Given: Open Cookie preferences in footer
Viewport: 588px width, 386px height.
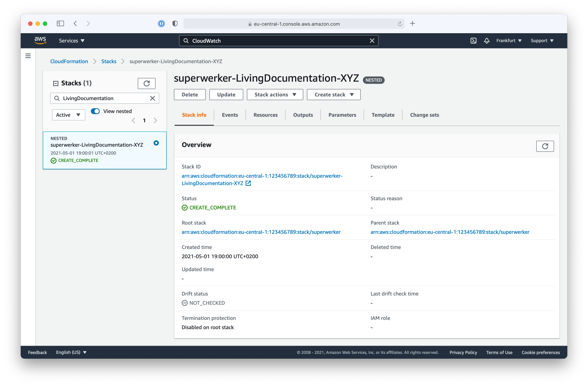Looking at the screenshot, I should coord(541,352).
